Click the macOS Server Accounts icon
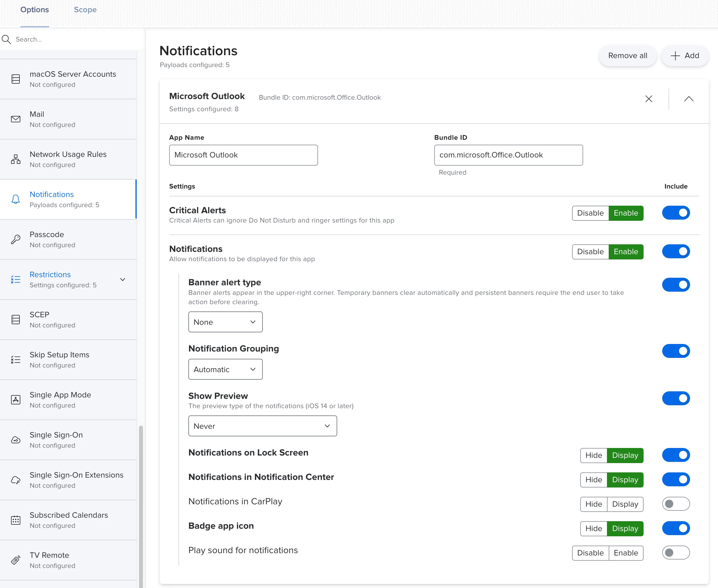The height and width of the screenshot is (588, 718). 16,79
